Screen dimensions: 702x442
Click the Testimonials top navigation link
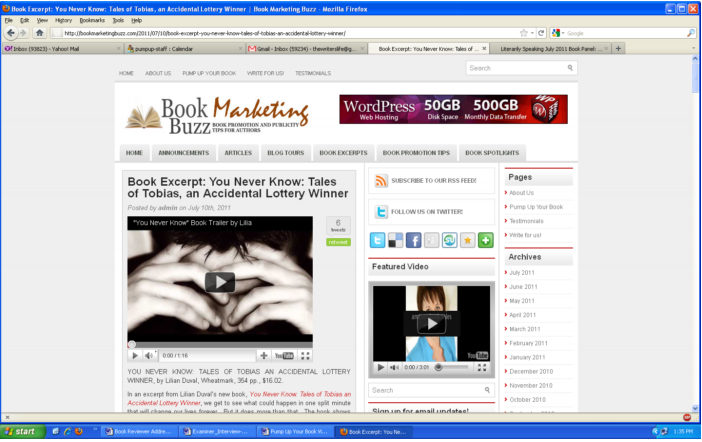pos(313,73)
